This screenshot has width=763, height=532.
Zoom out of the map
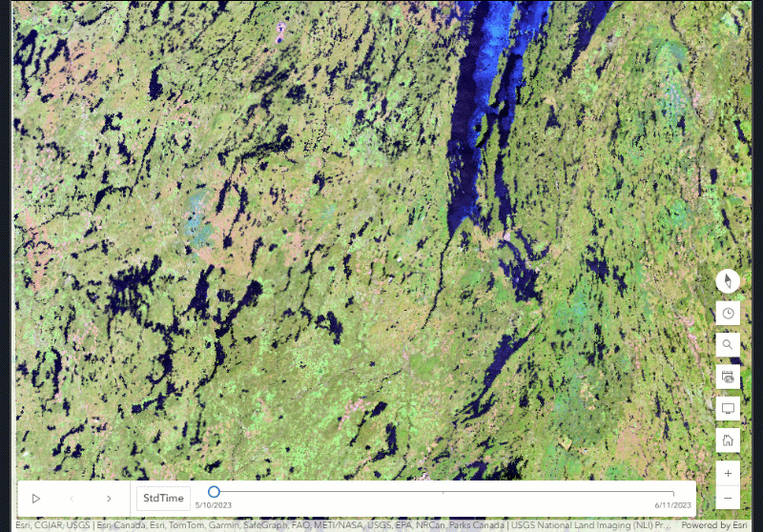[728, 498]
